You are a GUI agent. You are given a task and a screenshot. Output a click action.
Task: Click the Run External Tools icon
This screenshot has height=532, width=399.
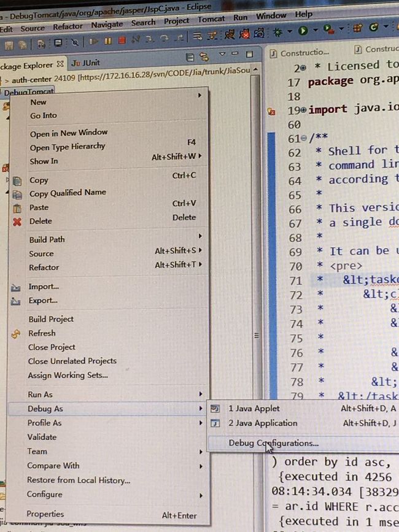coord(328,29)
